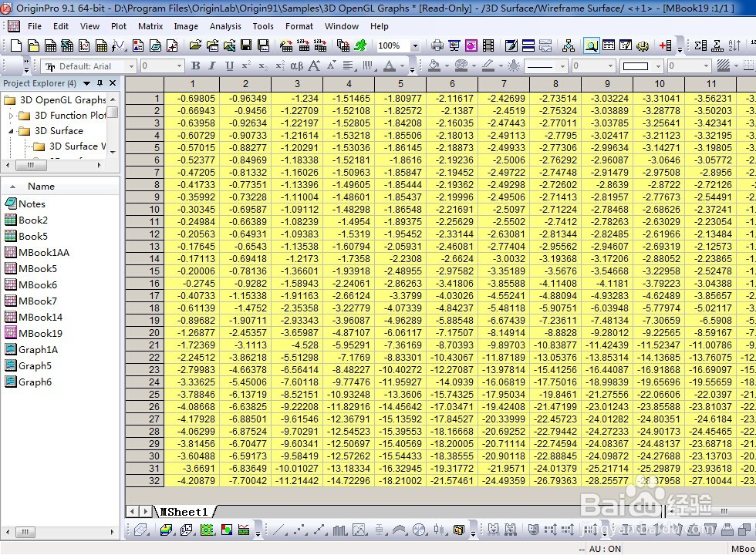The image size is (756, 555).
Task: Click the Import Single ASCII icon
Action: tap(304, 45)
